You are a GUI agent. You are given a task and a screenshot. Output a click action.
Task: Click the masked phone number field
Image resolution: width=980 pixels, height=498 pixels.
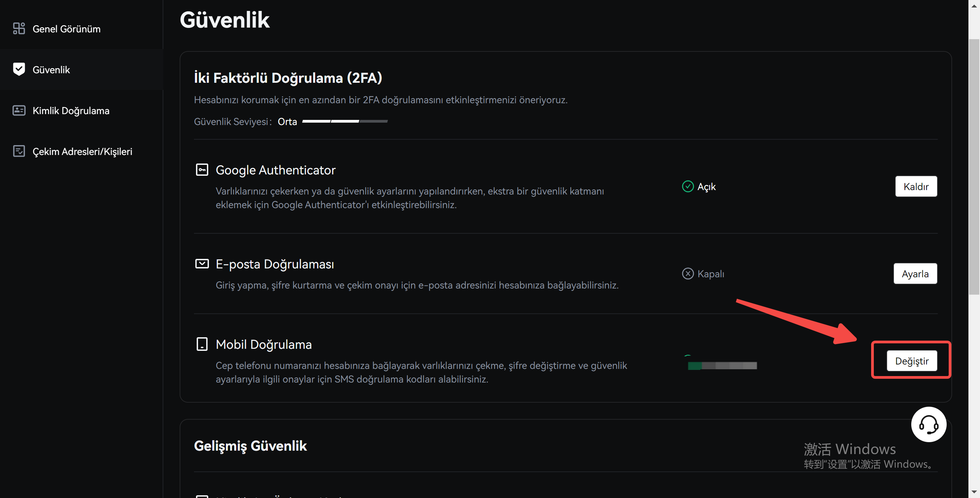[722, 365]
